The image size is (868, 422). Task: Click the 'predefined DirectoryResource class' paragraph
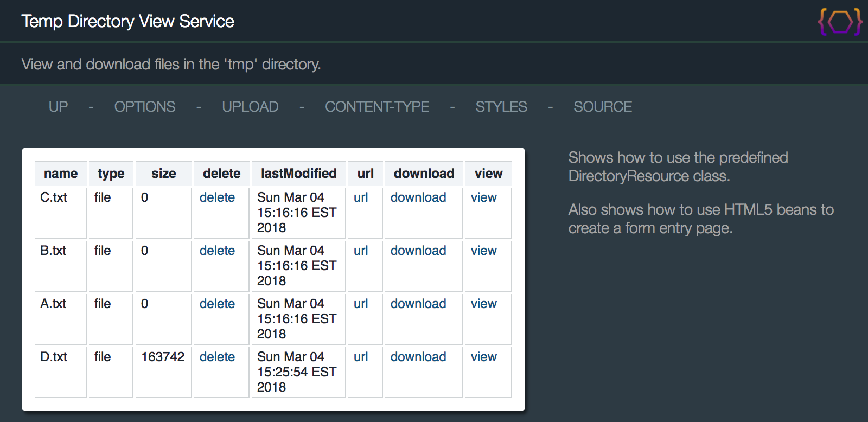tap(678, 167)
